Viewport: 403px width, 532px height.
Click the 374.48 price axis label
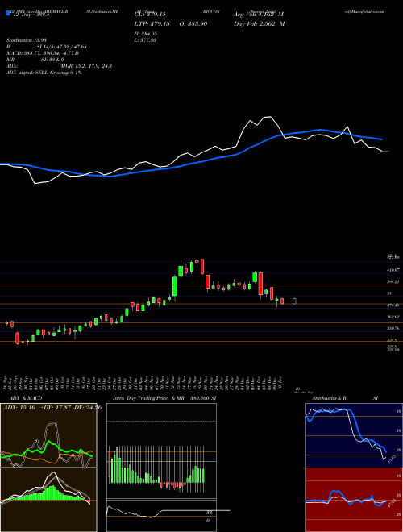click(392, 305)
